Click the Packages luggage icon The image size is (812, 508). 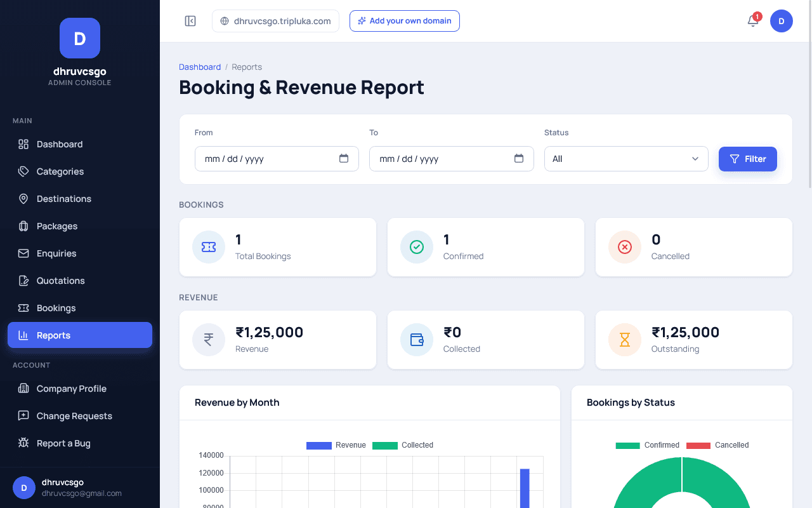[23, 226]
